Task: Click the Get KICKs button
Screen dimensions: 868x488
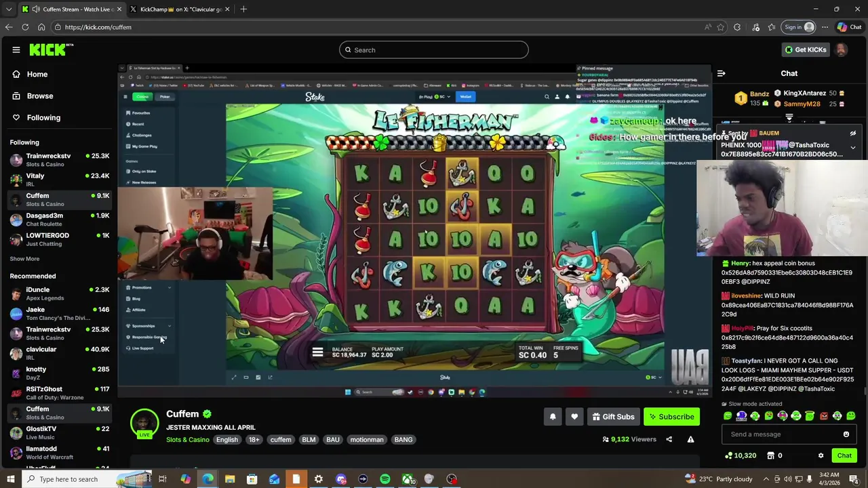Action: 805,49
